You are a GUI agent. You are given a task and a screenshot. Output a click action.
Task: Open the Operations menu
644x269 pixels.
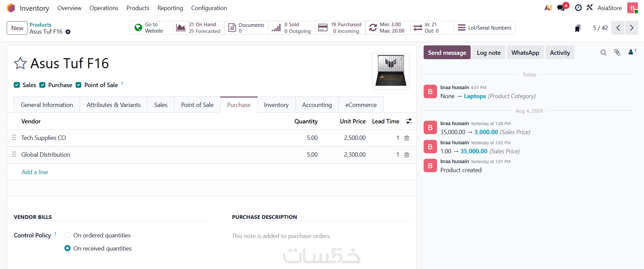pos(104,8)
